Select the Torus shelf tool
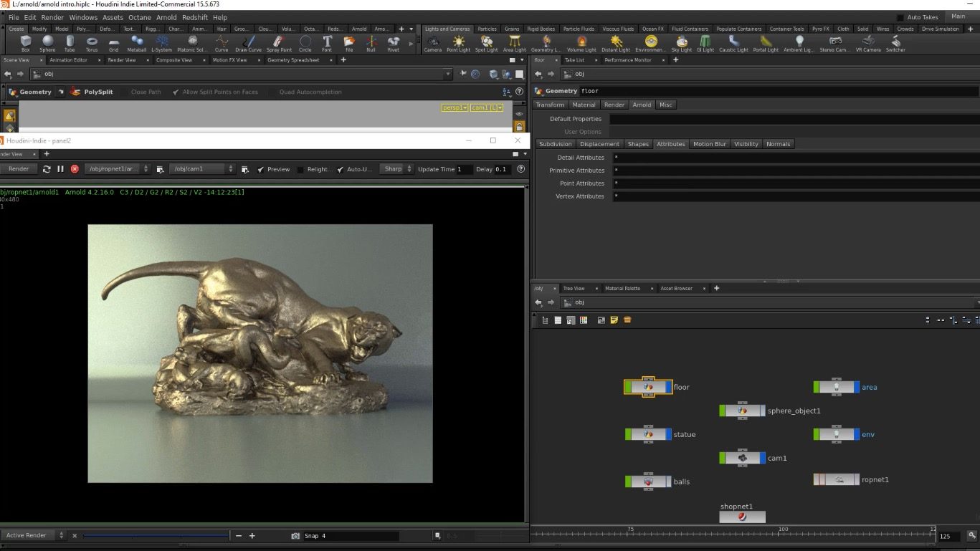The image size is (980, 551). pos(92,44)
